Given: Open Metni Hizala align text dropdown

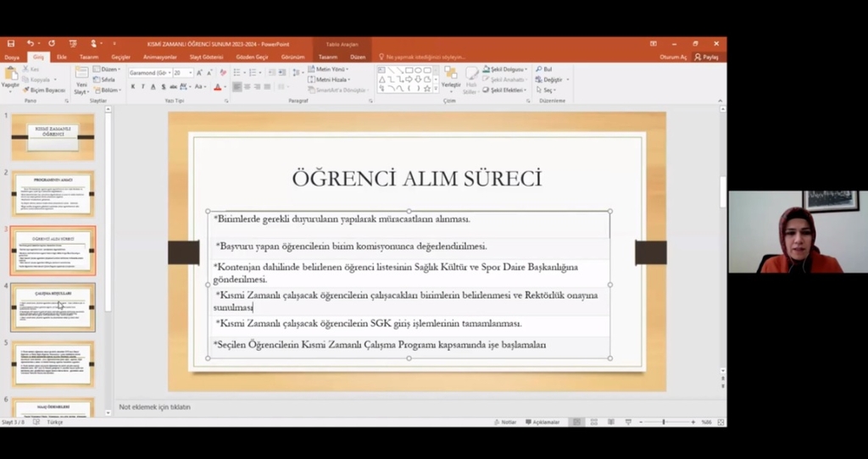Looking at the screenshot, I should [330, 80].
